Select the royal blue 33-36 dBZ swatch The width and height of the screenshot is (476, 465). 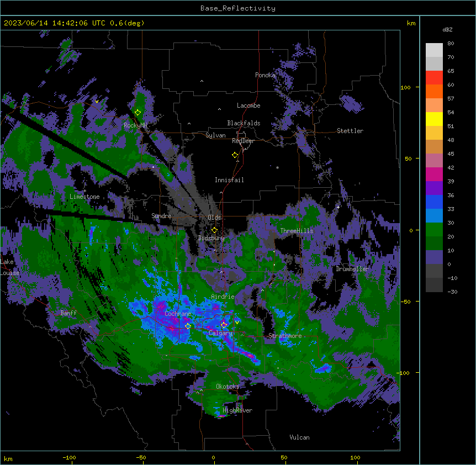[x=434, y=202]
